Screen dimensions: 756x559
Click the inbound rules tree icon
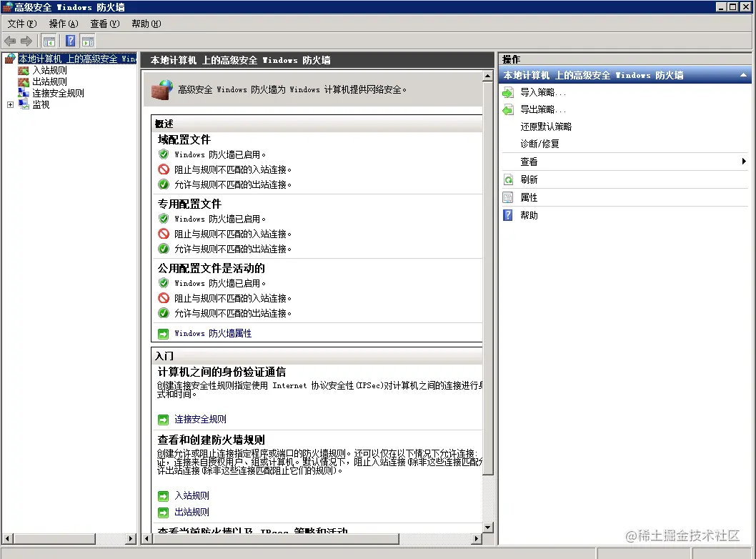(24, 71)
